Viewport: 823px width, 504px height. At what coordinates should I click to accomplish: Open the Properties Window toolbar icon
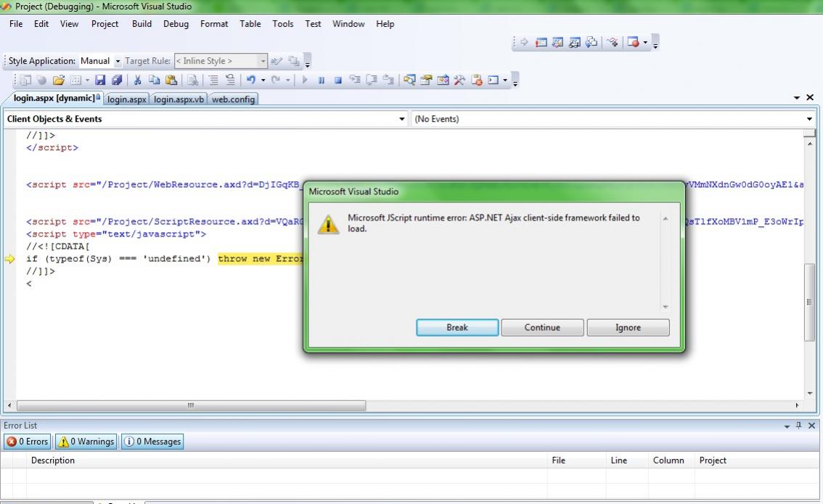[426, 80]
